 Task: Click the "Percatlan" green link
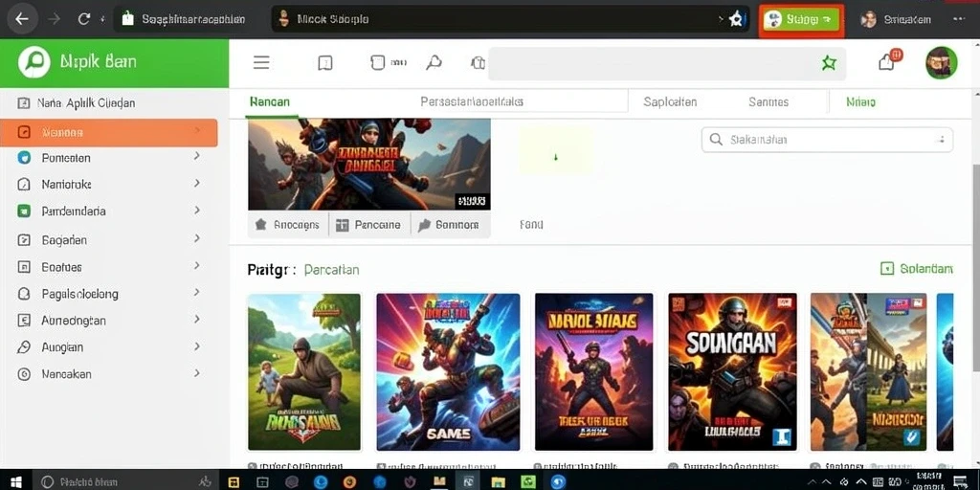point(332,270)
